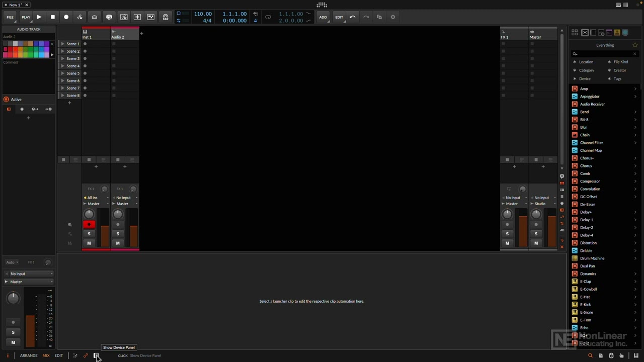Solo the FX 1 track
Viewport: 644px width, 362px height.
(x=507, y=234)
